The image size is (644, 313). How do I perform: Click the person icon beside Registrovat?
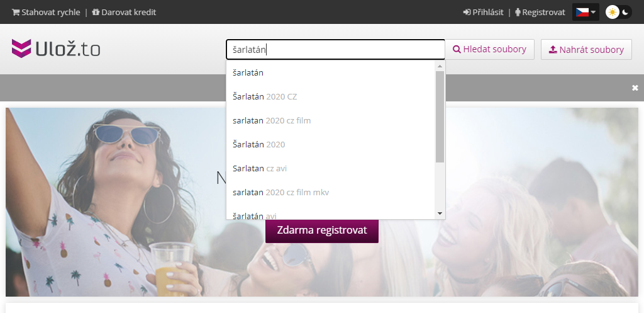point(518,12)
